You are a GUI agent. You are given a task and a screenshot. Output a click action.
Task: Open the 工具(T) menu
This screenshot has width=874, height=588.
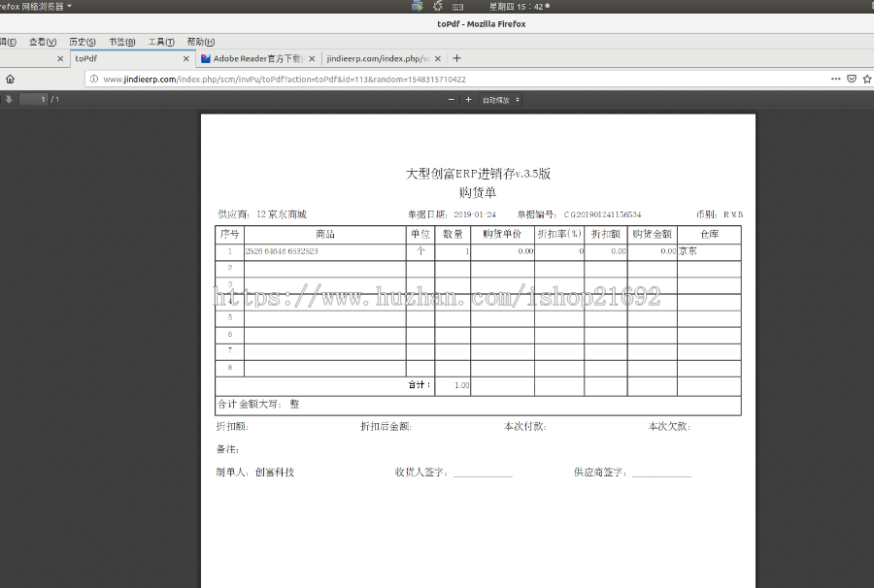(161, 42)
